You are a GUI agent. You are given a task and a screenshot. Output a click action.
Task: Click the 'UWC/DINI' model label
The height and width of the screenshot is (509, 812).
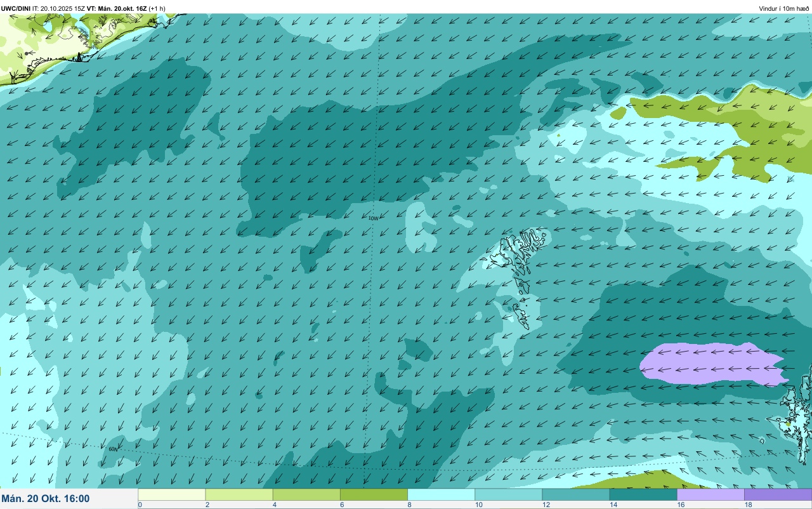point(16,8)
